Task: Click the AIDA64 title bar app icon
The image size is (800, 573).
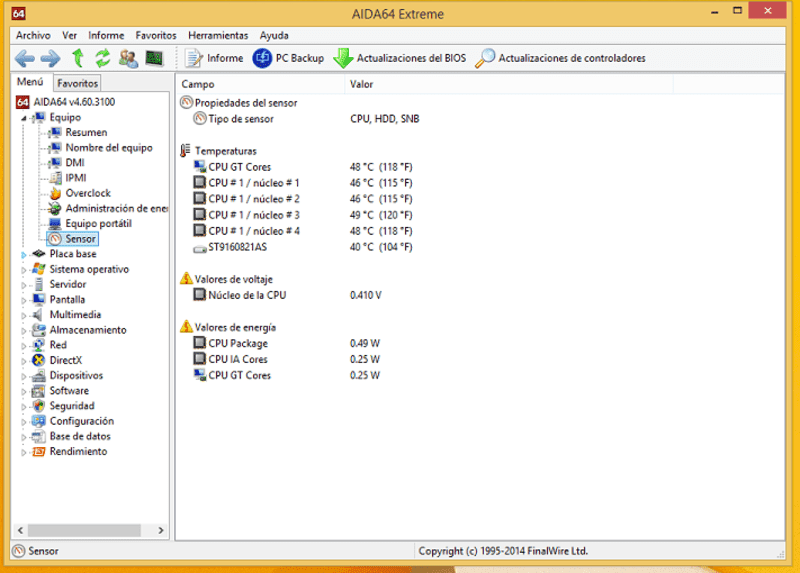Action: (x=18, y=13)
